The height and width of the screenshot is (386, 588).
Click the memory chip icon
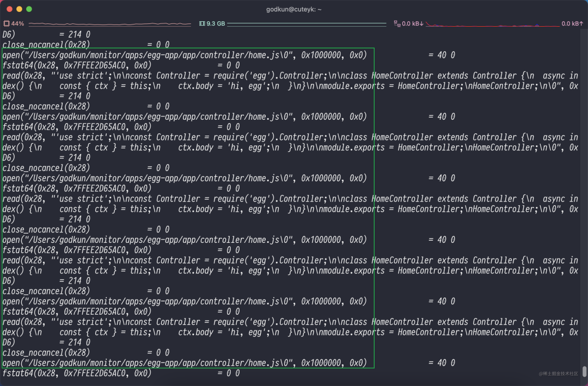(x=202, y=23)
